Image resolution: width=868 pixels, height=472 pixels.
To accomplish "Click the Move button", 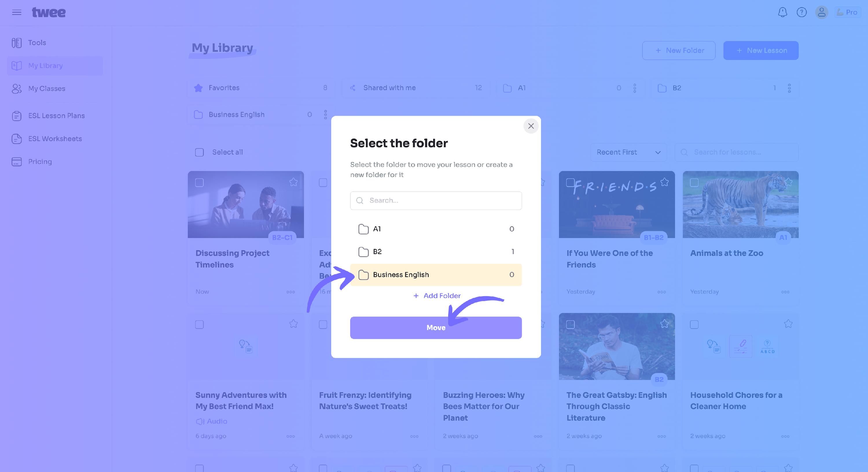I will (436, 328).
